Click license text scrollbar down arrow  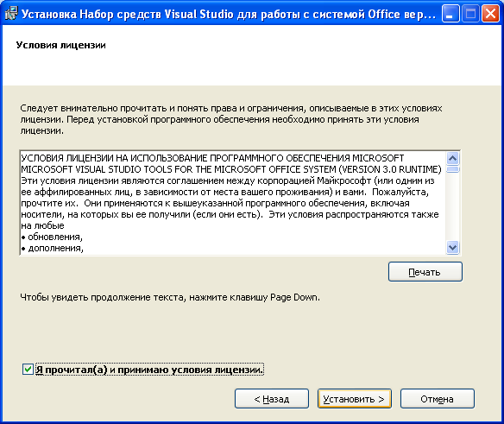tap(452, 247)
